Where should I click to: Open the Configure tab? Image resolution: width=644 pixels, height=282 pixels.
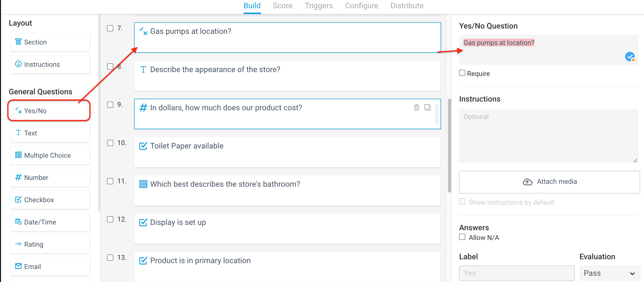pos(361,6)
